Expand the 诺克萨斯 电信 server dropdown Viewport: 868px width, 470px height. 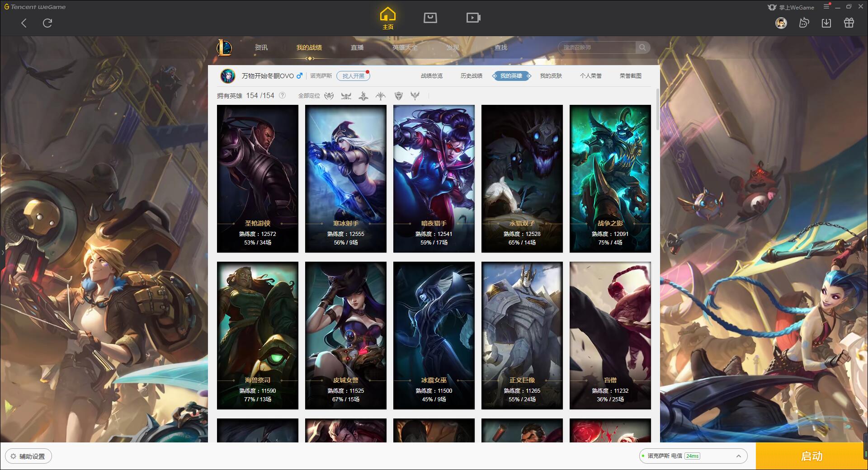tap(693, 456)
